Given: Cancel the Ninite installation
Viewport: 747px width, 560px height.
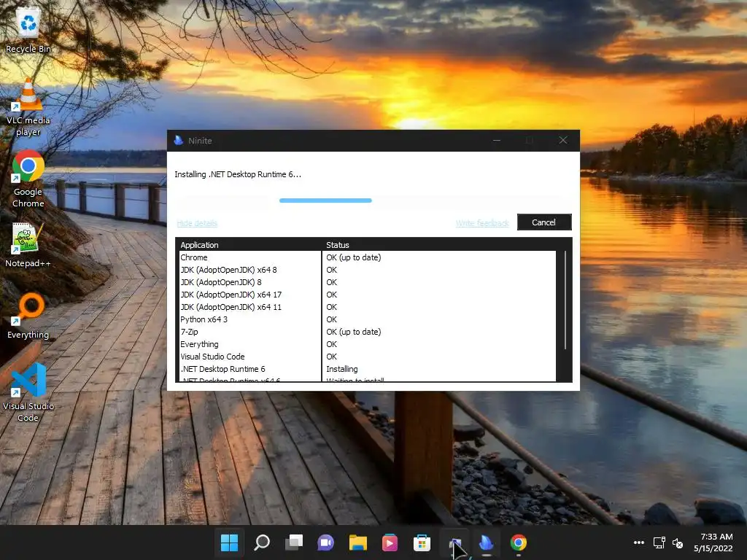Looking at the screenshot, I should coord(544,222).
